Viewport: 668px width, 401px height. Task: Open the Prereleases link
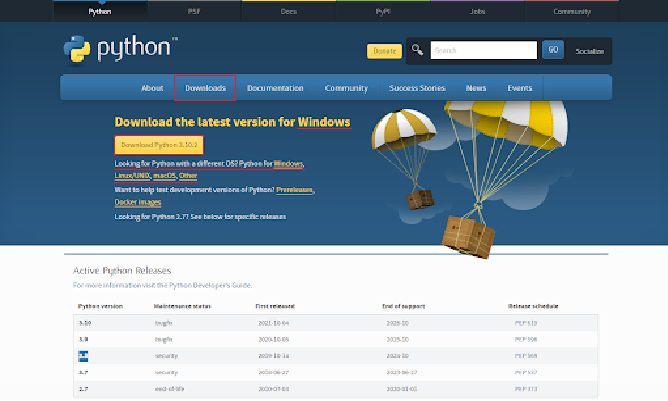pyautogui.click(x=295, y=189)
